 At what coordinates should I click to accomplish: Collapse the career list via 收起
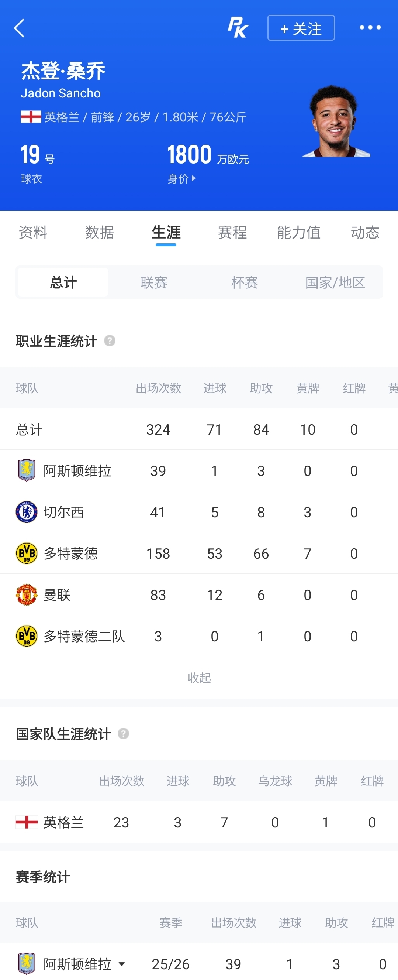(x=199, y=678)
